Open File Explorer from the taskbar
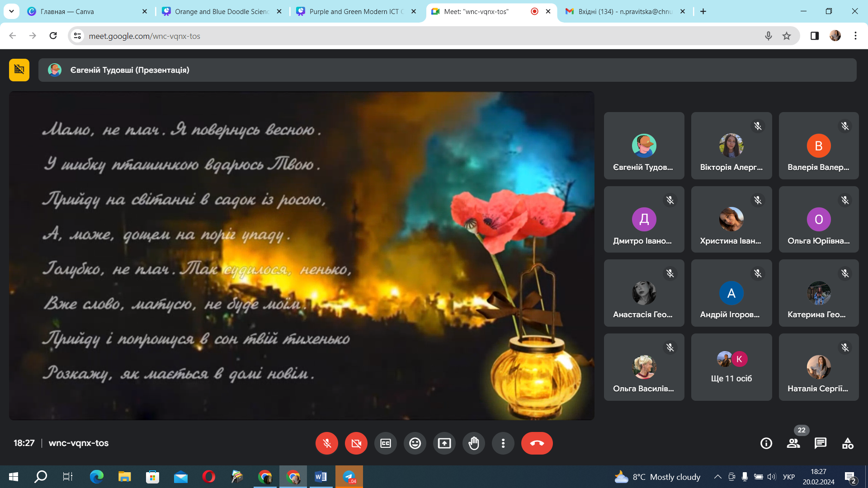868x488 pixels. [x=124, y=477]
